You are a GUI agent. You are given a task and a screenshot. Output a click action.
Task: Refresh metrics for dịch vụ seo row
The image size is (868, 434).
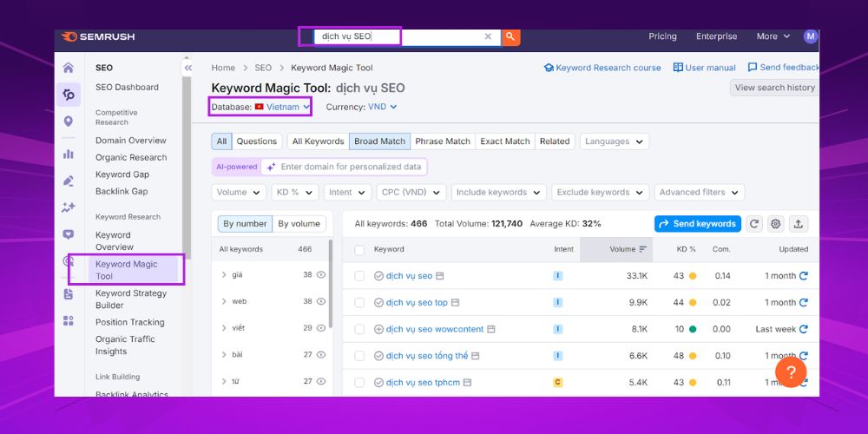coord(803,276)
